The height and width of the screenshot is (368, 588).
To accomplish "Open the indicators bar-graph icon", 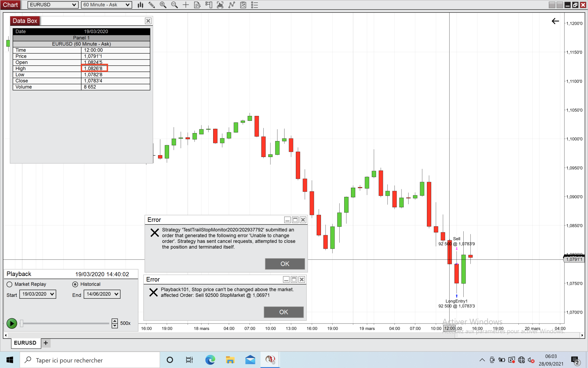I will [x=220, y=5].
